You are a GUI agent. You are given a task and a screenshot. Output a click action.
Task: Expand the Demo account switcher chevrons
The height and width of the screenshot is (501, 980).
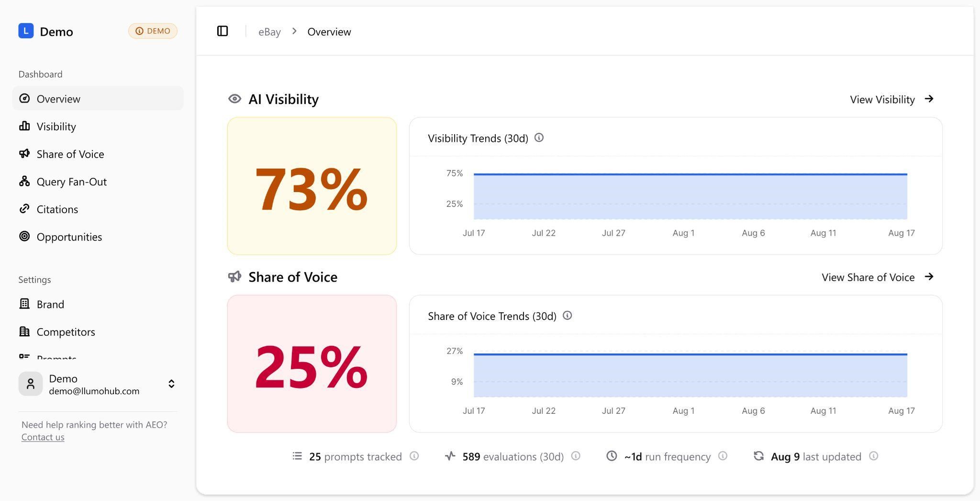[x=171, y=384]
